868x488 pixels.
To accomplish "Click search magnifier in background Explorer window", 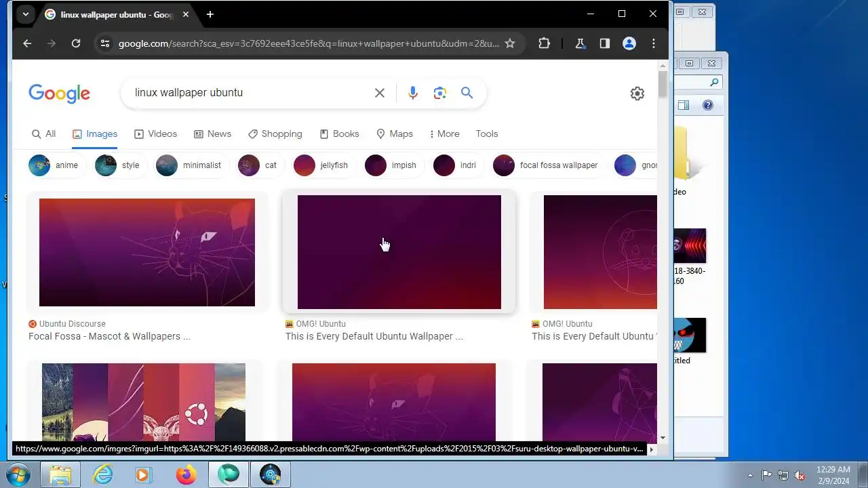I will (x=714, y=83).
